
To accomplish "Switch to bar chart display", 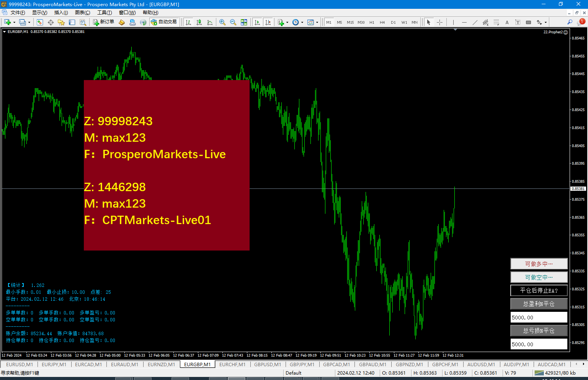I will (188, 22).
